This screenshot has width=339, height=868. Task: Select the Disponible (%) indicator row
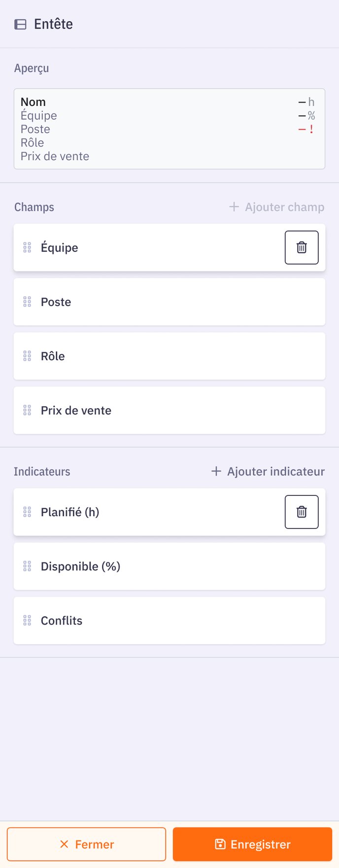pos(169,566)
